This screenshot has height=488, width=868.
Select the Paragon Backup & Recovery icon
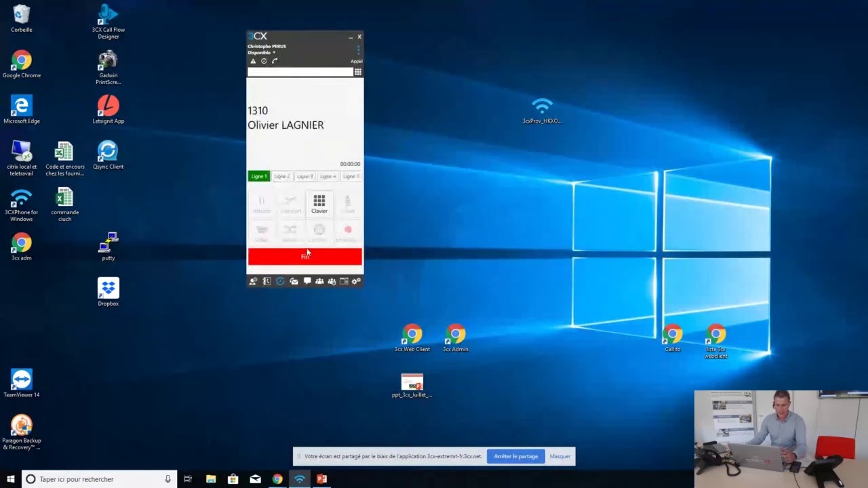22,432
